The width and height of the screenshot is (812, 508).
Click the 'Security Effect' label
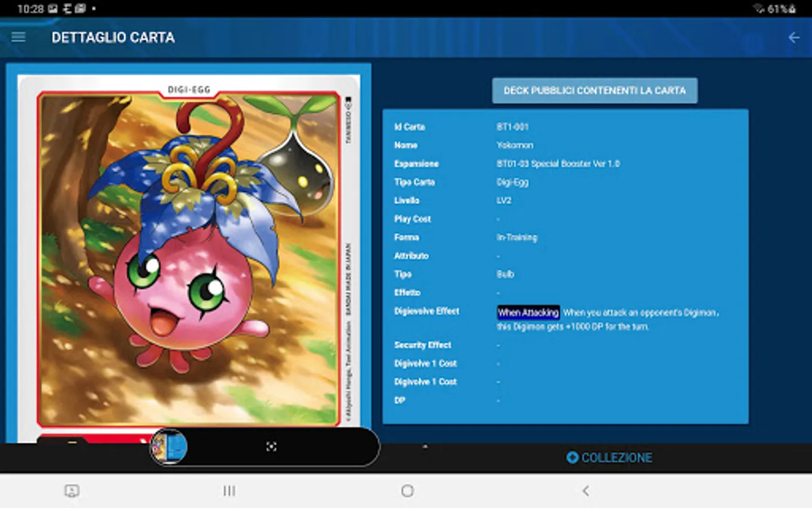point(422,345)
